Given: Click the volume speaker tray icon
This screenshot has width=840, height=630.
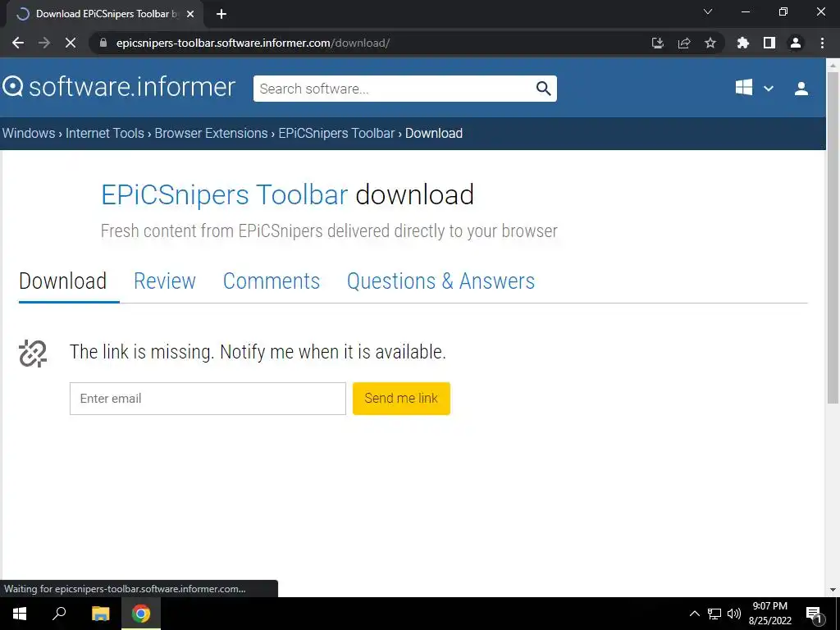Looking at the screenshot, I should (734, 614).
